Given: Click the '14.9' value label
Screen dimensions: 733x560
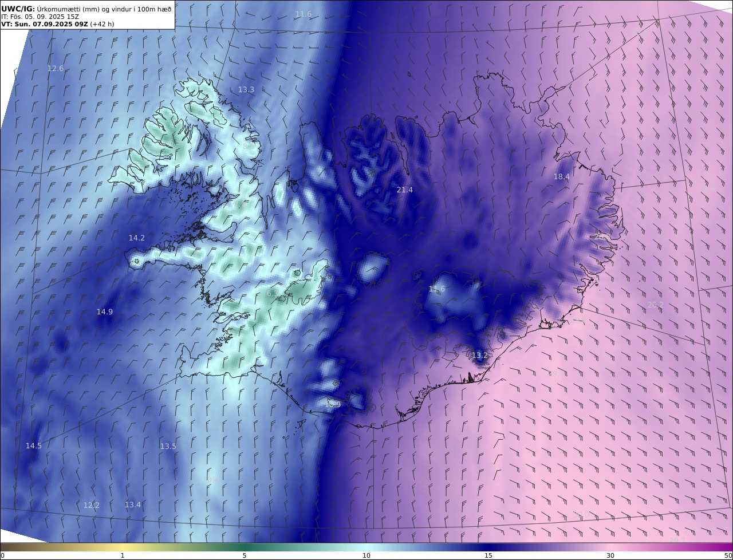Looking at the screenshot, I should tap(105, 312).
